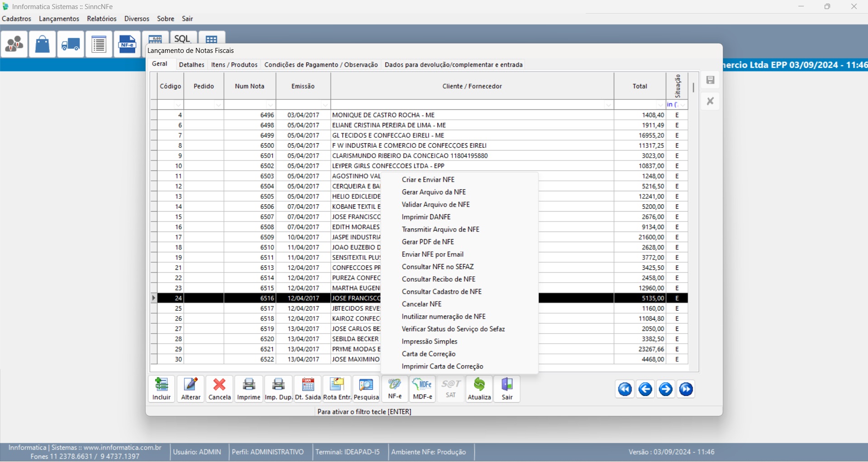
Task: Go to next record arrow
Action: (x=666, y=389)
